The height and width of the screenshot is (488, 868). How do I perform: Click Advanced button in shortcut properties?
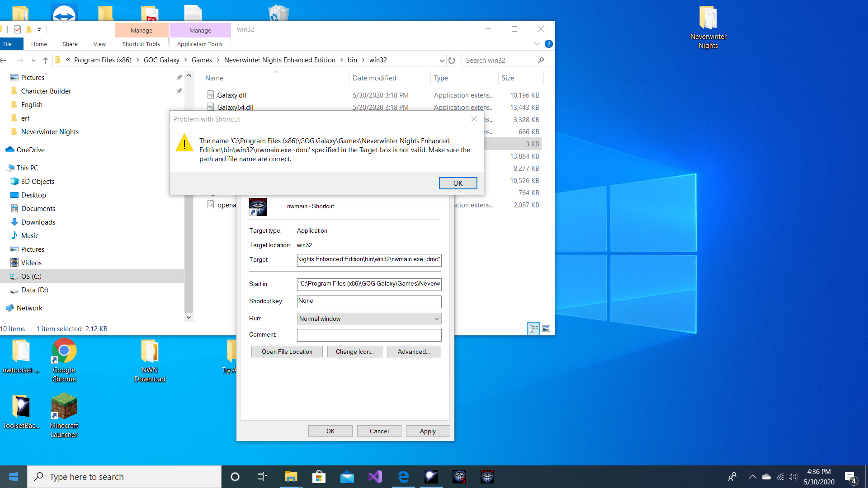(x=414, y=352)
